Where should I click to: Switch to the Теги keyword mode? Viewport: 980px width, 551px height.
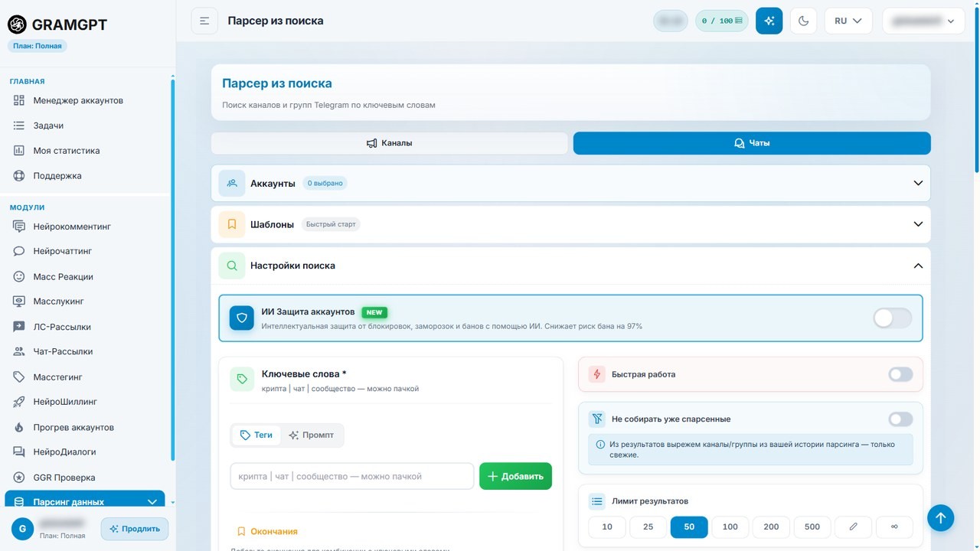tap(256, 435)
